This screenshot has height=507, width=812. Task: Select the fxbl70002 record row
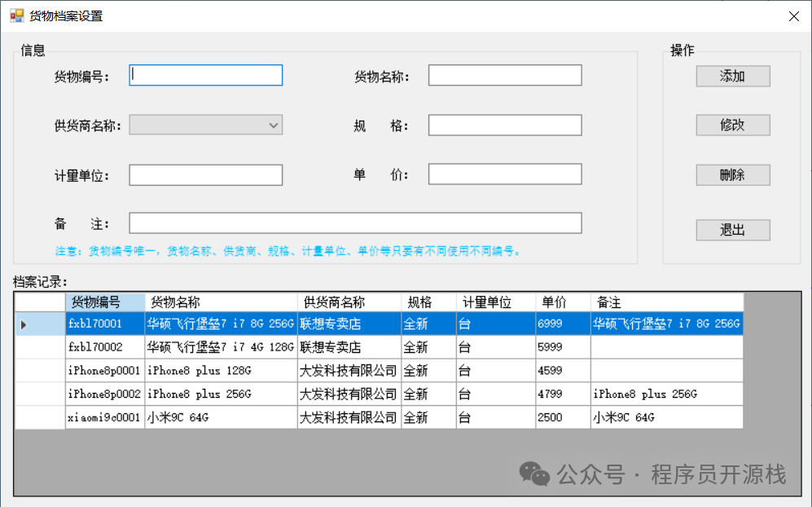(x=105, y=347)
